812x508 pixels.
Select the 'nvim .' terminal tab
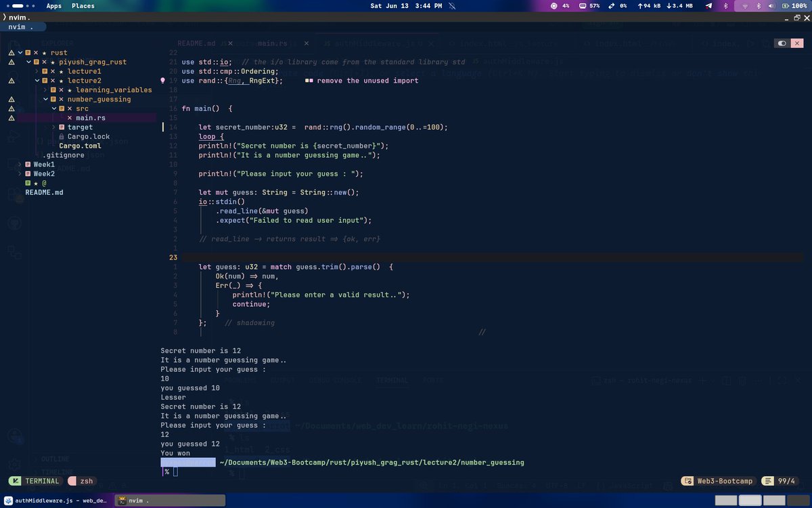[x=23, y=27]
